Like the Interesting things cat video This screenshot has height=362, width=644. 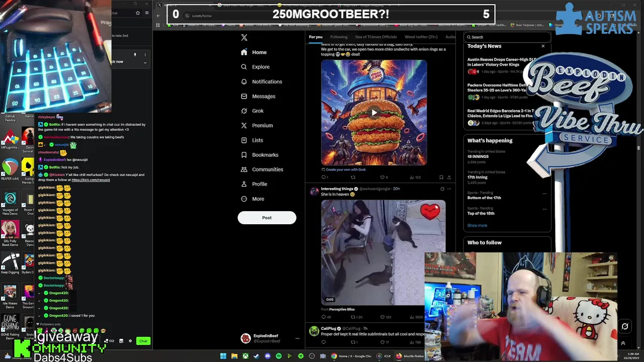[x=385, y=317]
